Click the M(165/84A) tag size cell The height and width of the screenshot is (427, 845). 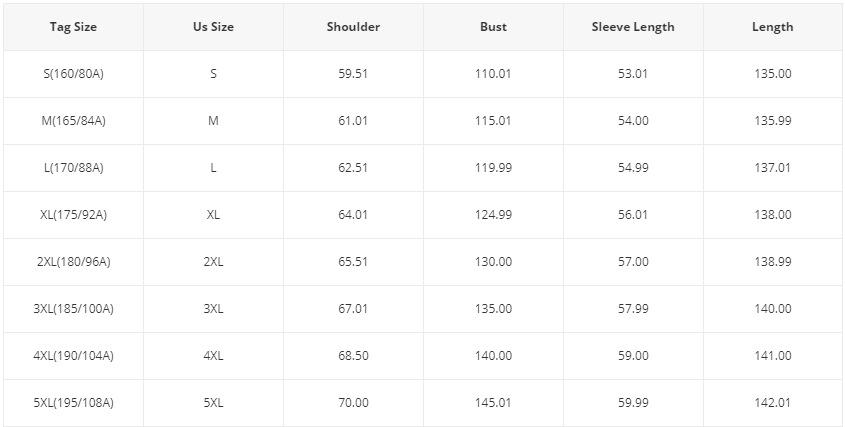tap(73, 121)
